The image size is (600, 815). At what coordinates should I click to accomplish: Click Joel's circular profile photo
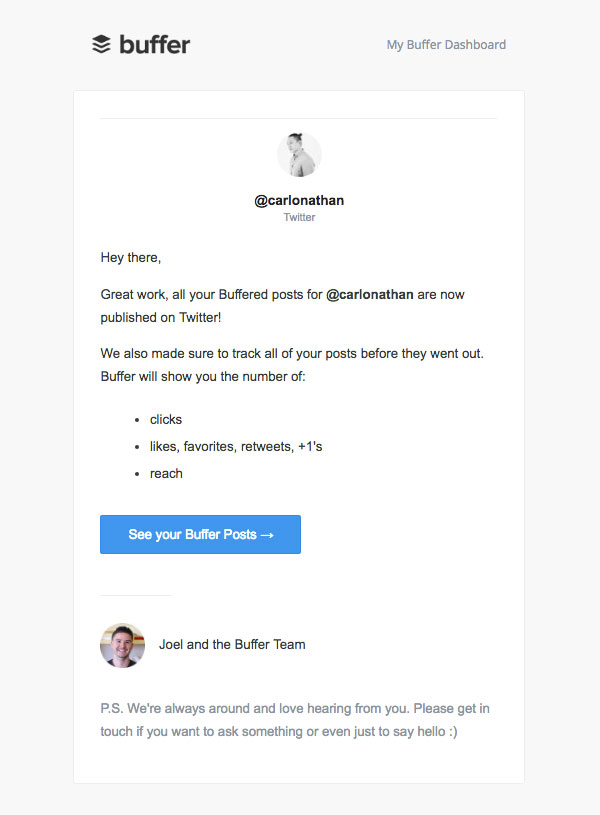(122, 645)
